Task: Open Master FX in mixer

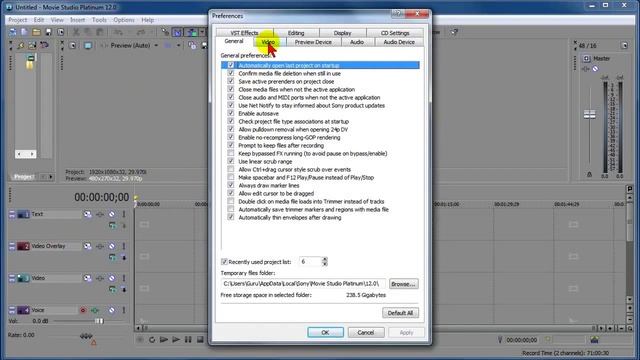Action: [x=586, y=69]
